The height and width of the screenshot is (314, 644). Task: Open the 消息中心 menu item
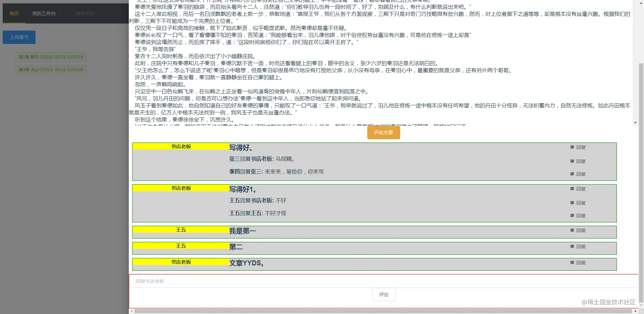coord(85,13)
